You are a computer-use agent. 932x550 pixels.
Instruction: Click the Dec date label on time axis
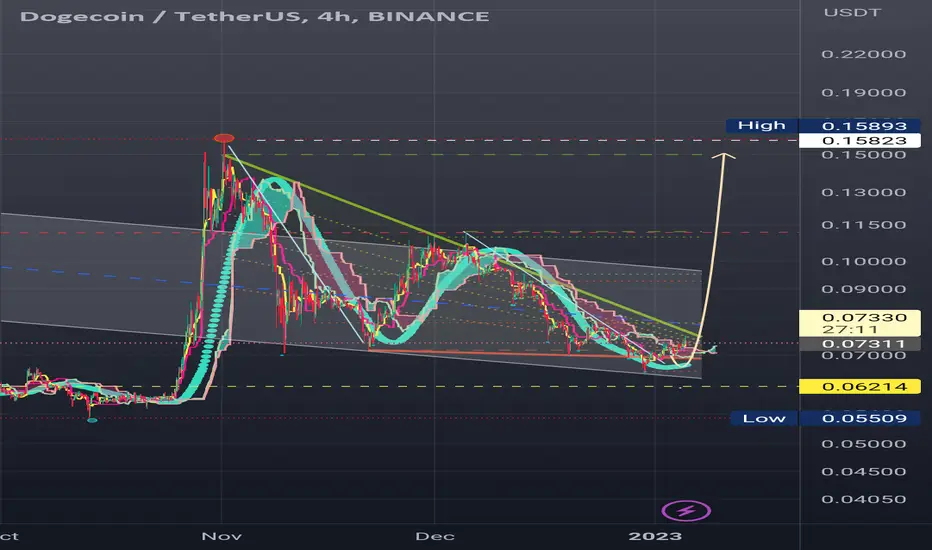(435, 536)
